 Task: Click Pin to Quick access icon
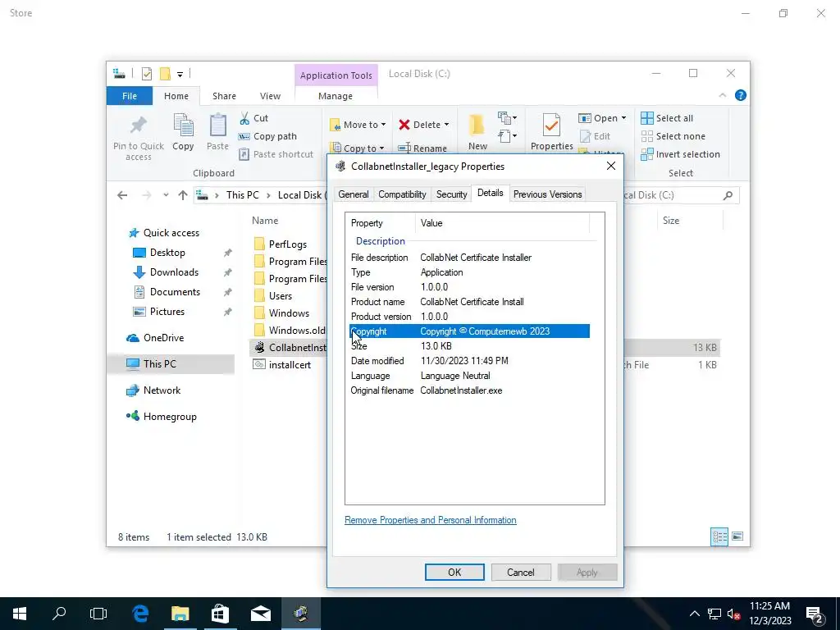click(x=138, y=126)
